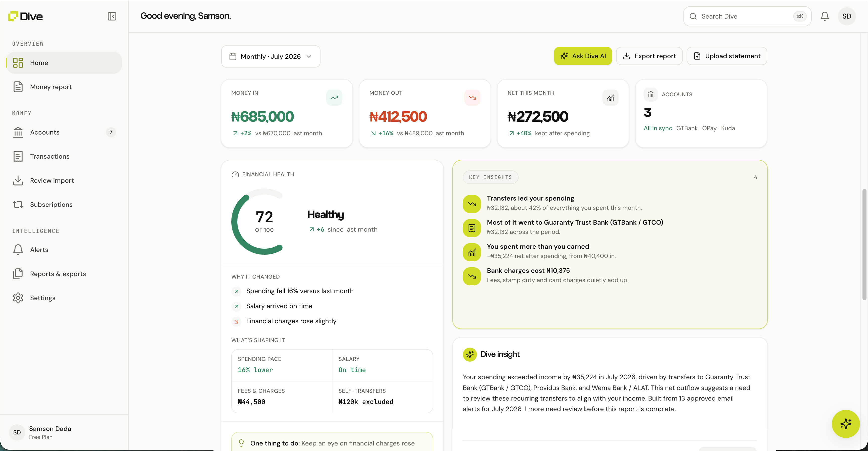The image size is (868, 451).
Task: Click the Transfers led your spending icon
Action: point(472,204)
